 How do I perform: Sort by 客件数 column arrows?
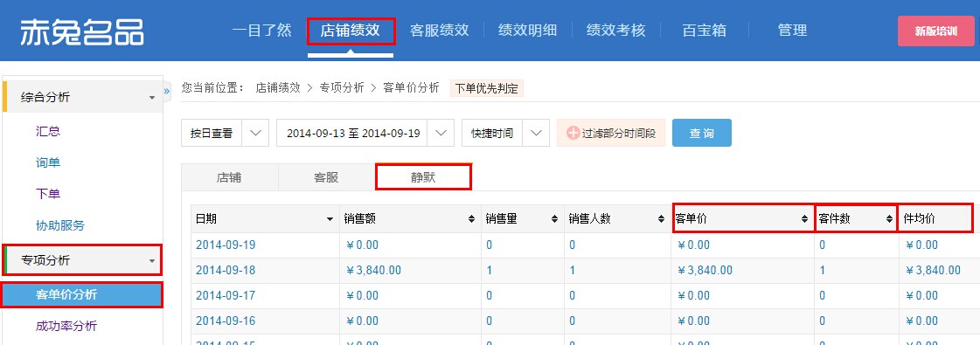pyautogui.click(x=889, y=219)
